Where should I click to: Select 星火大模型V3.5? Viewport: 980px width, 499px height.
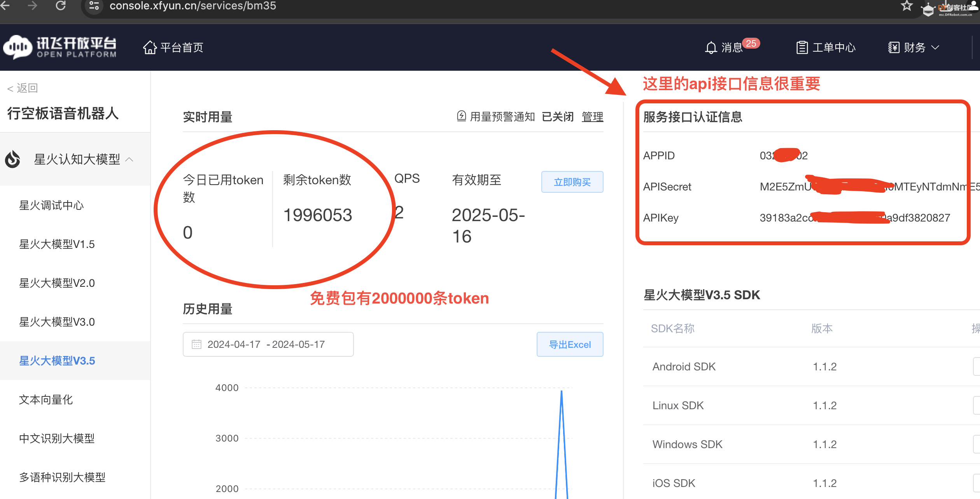click(57, 361)
